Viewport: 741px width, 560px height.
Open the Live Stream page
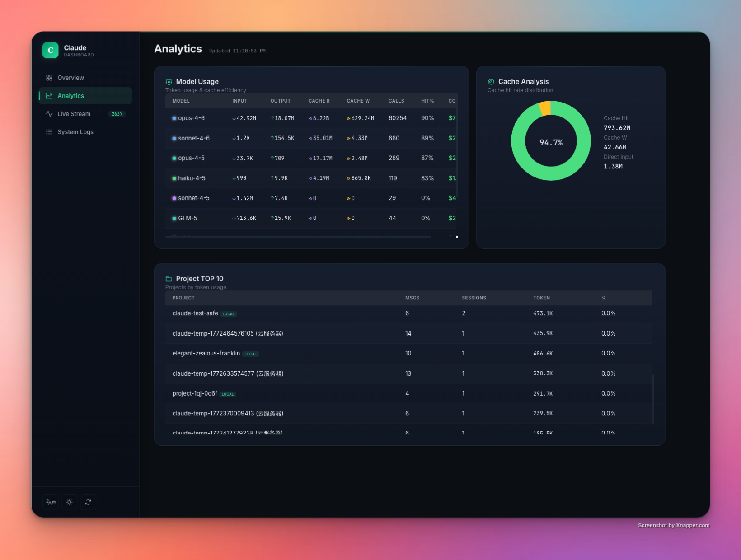pos(85,114)
